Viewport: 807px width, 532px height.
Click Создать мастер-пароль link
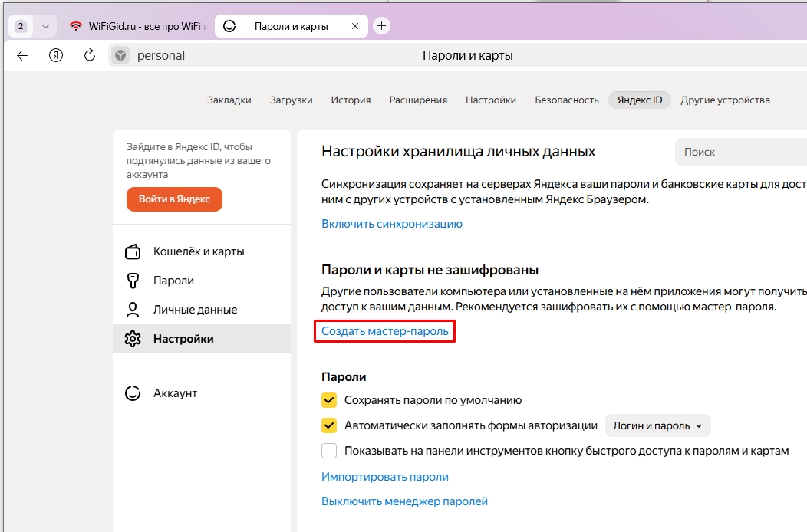385,331
